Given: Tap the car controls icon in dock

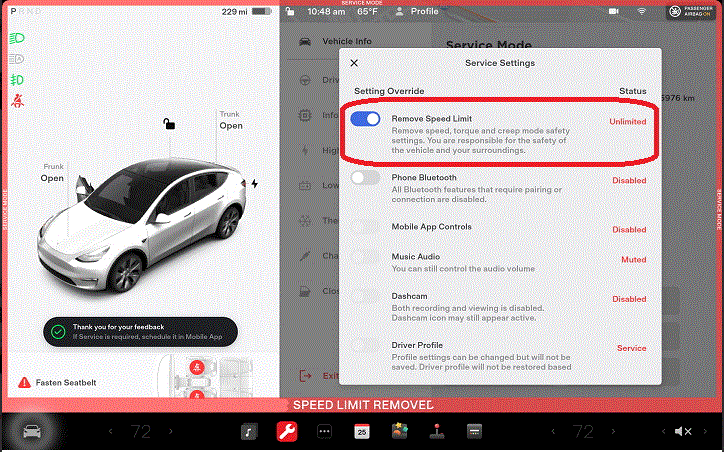Looking at the screenshot, I should point(33,432).
